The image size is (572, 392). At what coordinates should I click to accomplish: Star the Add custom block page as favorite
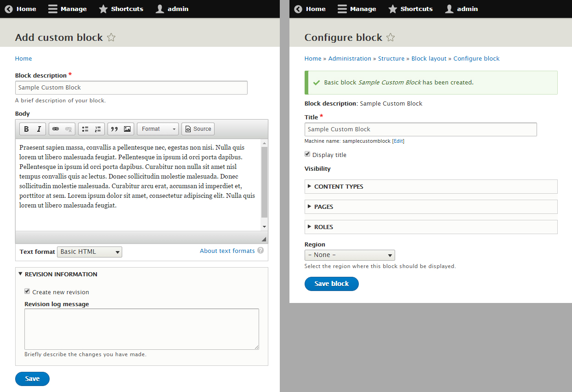(111, 38)
